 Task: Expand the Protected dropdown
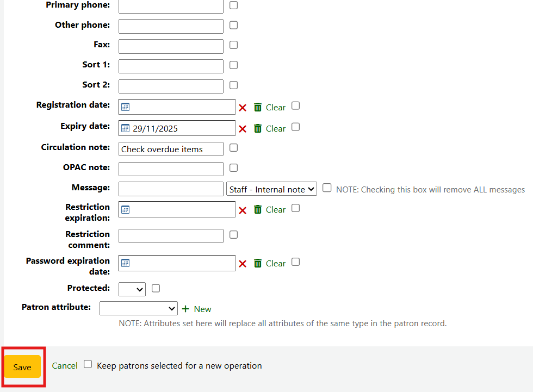[x=132, y=289]
